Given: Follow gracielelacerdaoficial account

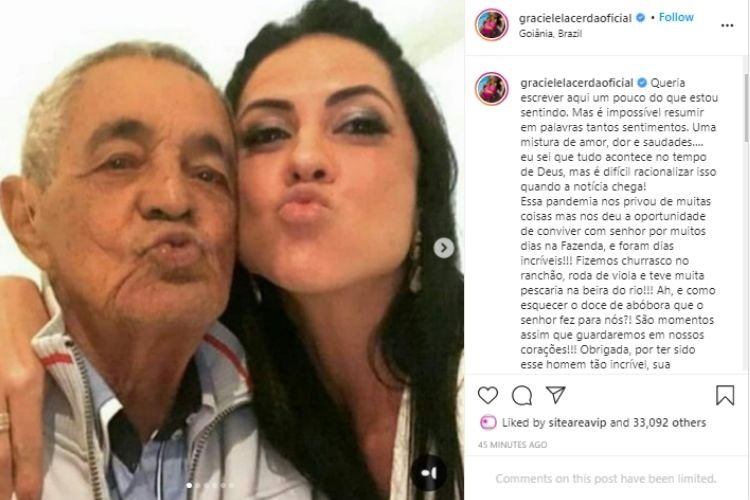Looking at the screenshot, I should pyautogui.click(x=676, y=17).
